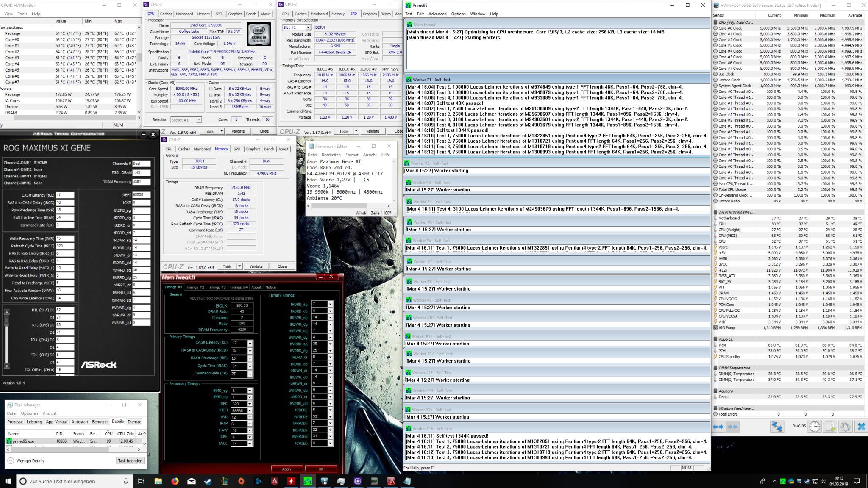The width and height of the screenshot is (868, 488).
Task: Click HWiNFO expand-columns blue arrows icon
Action: pyautogui.click(x=718, y=427)
